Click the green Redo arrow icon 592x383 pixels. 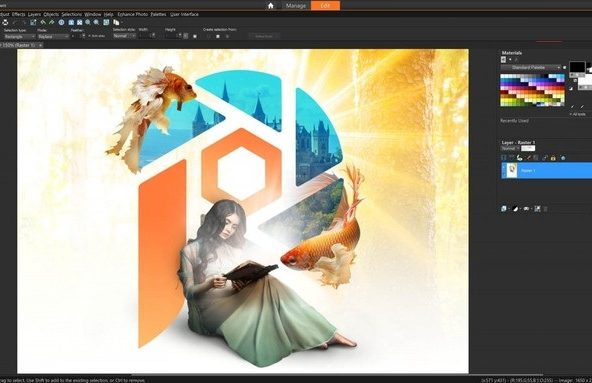(52, 23)
